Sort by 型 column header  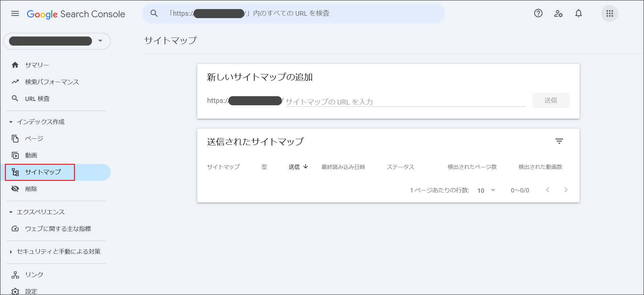(264, 167)
